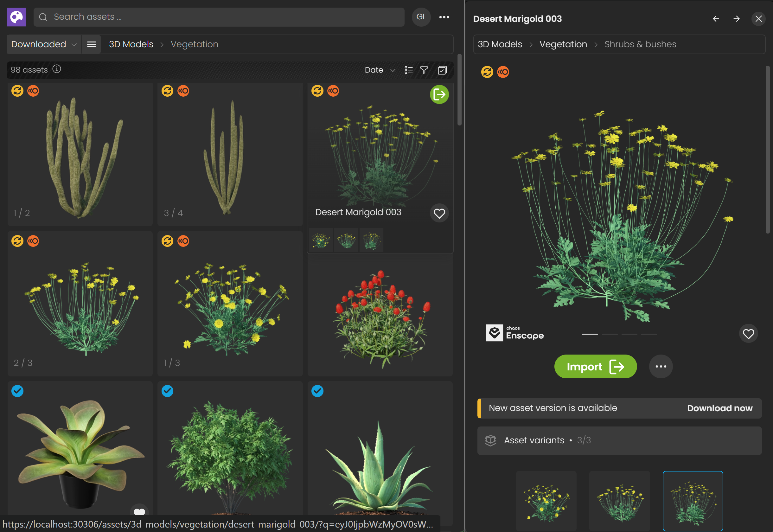Click update-available icon on 2 / 3 marigold card

[x=17, y=241]
